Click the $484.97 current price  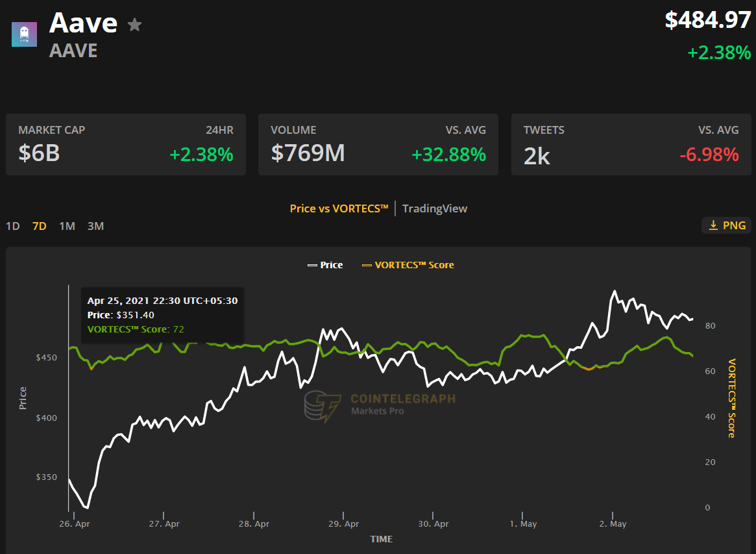(x=708, y=19)
